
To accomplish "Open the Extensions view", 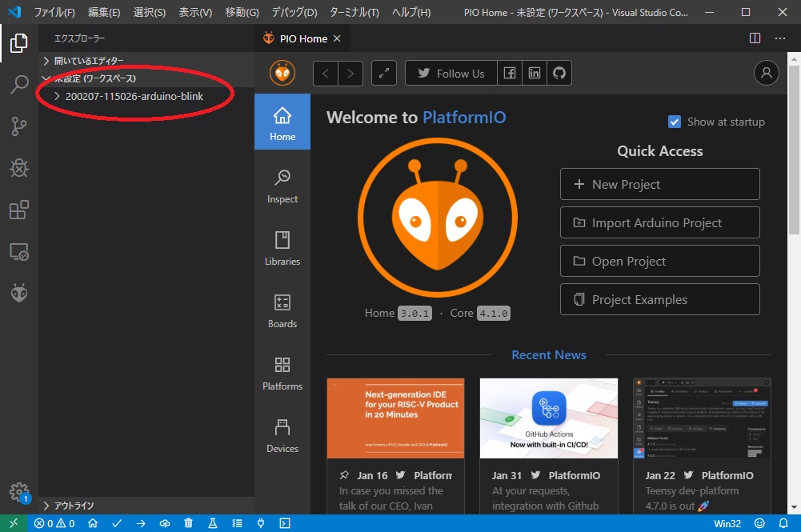I will pyautogui.click(x=19, y=210).
